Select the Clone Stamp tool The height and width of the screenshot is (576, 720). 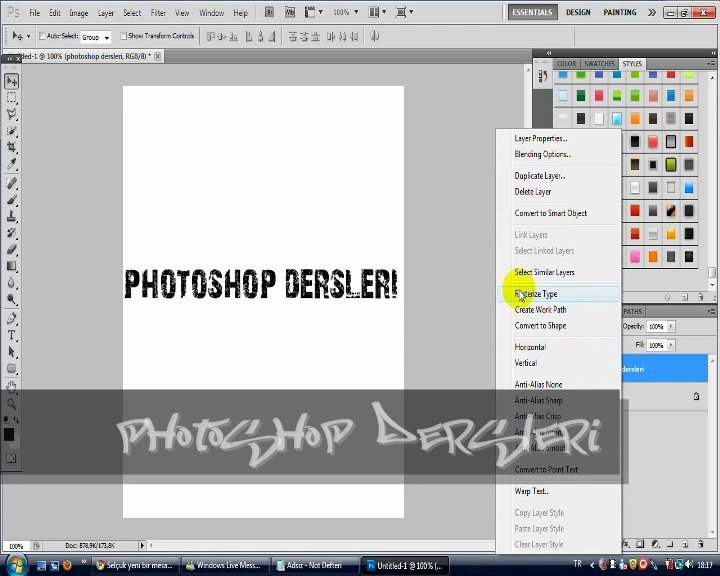[x=12, y=216]
